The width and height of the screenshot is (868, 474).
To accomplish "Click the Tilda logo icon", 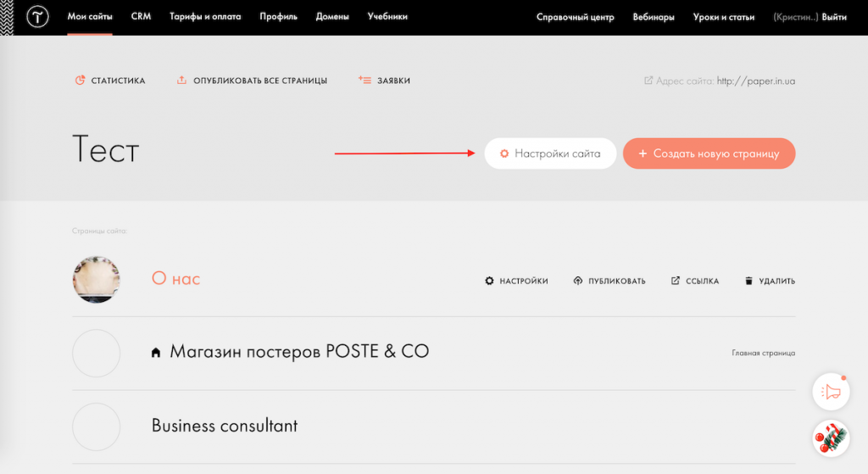I will click(37, 17).
